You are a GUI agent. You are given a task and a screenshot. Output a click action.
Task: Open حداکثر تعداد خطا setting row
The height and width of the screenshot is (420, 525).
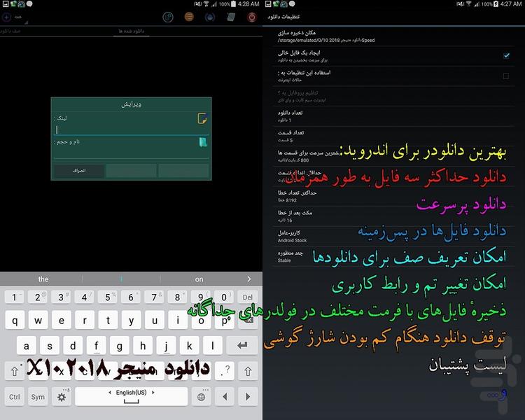[x=393, y=196]
